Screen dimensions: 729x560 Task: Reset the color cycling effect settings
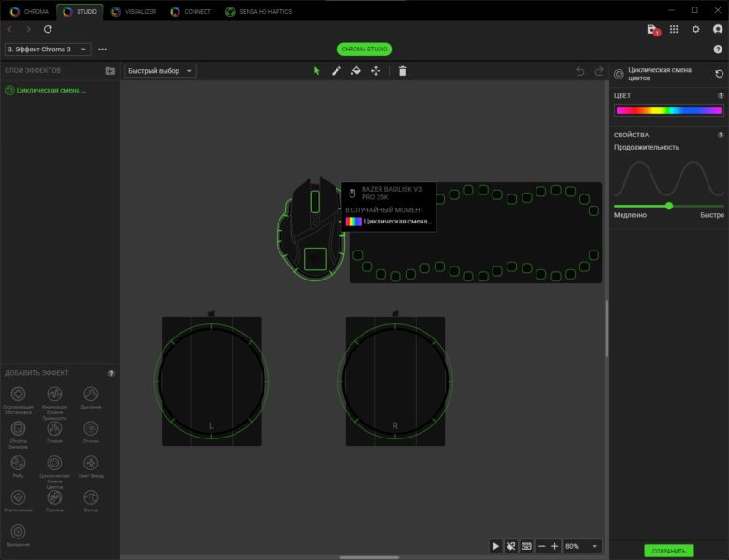[x=719, y=74]
